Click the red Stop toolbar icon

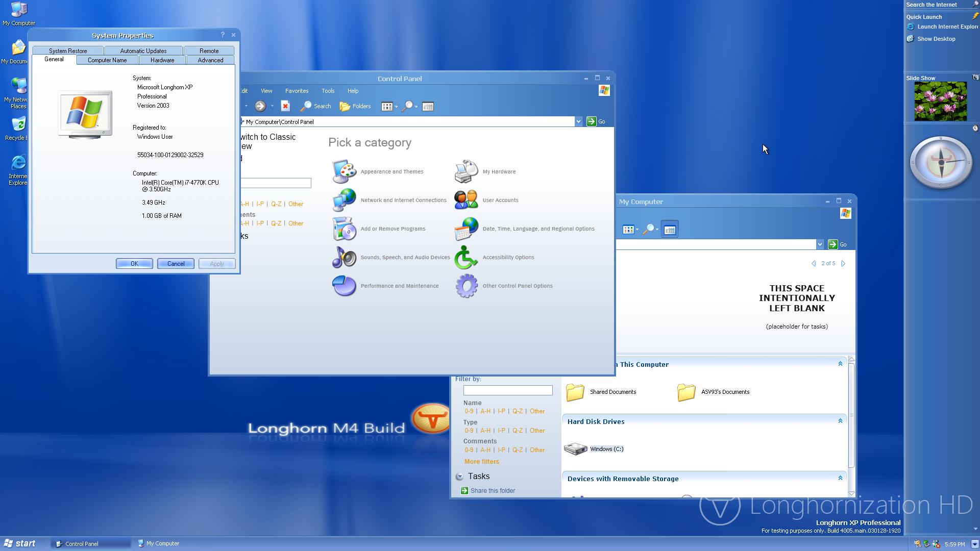click(285, 106)
